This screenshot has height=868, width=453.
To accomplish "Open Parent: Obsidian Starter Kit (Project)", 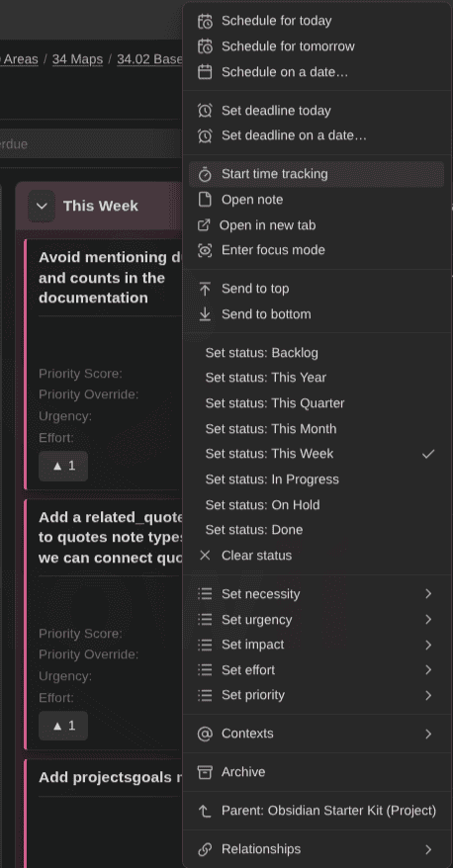I will (x=317, y=811).
